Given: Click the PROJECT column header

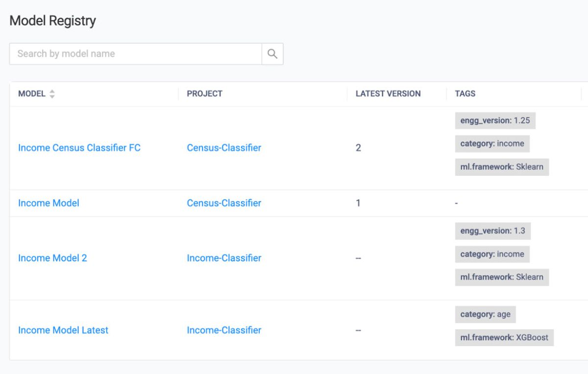Looking at the screenshot, I should [x=204, y=93].
